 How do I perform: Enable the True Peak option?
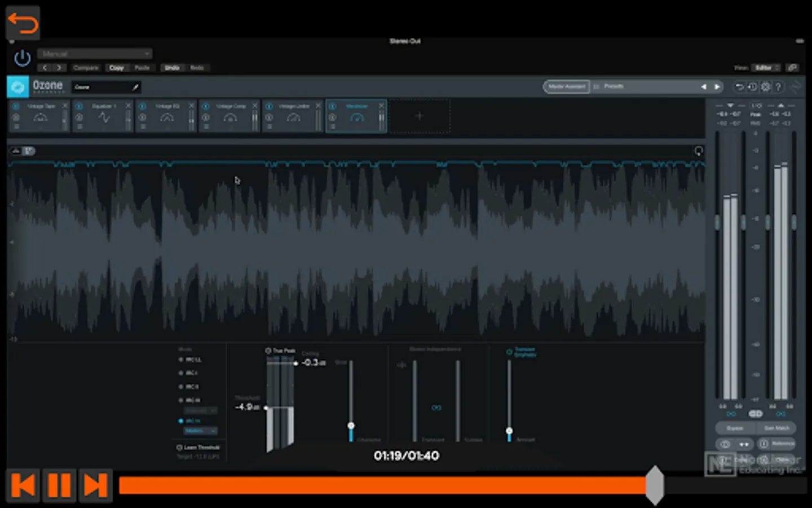coord(280,351)
